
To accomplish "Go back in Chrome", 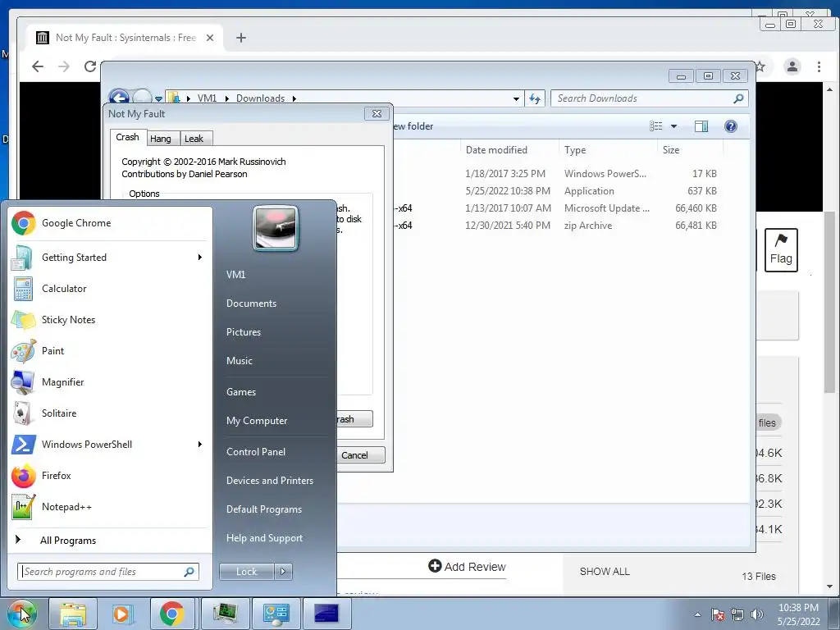I will (x=38, y=66).
